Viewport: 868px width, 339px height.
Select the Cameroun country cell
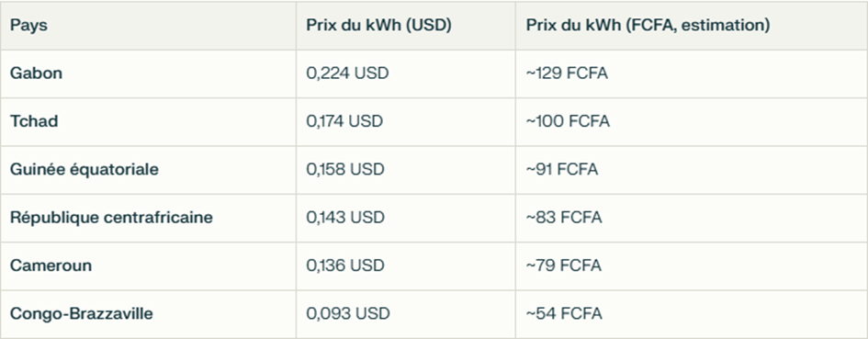tap(51, 266)
